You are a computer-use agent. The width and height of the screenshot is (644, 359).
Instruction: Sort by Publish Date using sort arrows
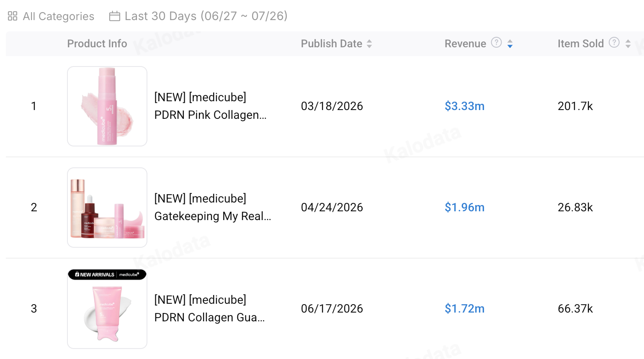(369, 44)
